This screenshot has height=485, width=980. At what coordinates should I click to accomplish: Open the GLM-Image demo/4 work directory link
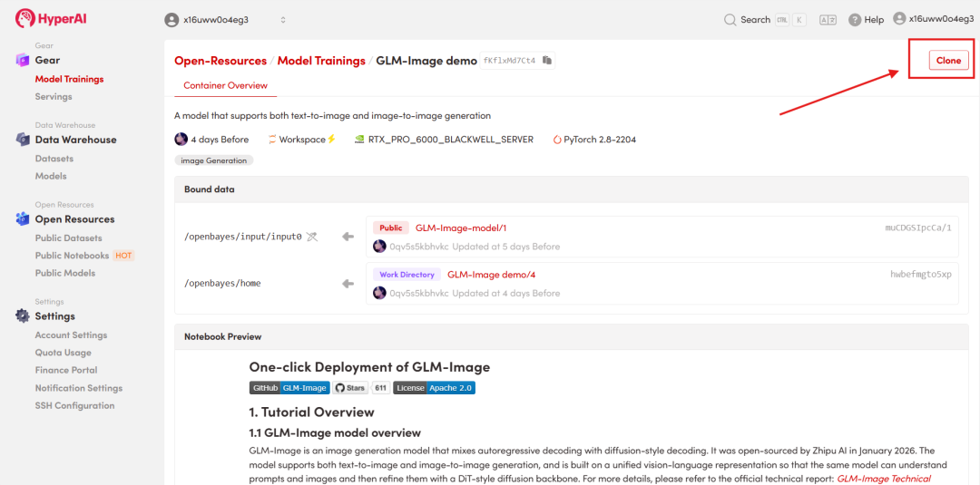(x=491, y=275)
